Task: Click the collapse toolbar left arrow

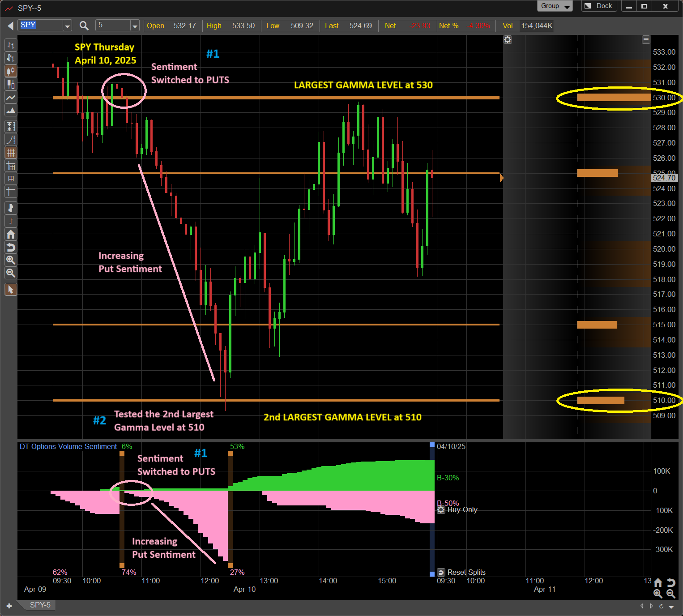Action: (x=10, y=26)
